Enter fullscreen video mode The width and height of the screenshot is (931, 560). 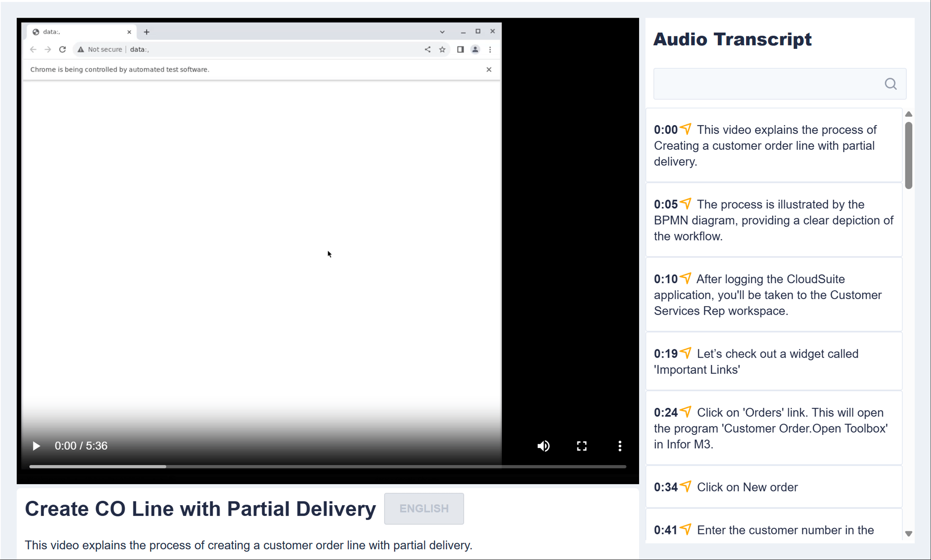click(x=581, y=446)
